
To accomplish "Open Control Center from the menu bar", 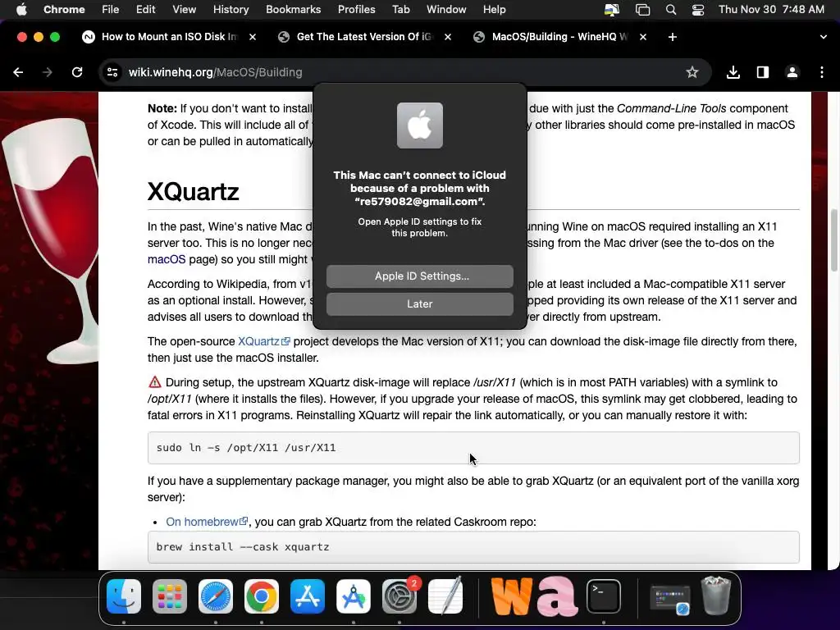I will (698, 10).
